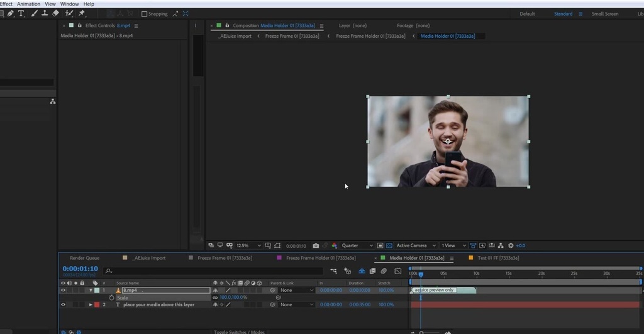Click the red label color swatch for layer 2

click(x=97, y=305)
